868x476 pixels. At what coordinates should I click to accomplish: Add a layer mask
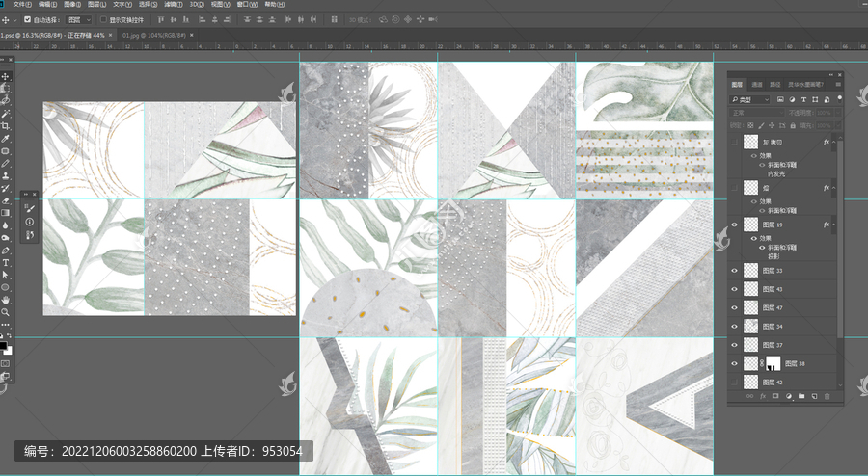pos(775,396)
